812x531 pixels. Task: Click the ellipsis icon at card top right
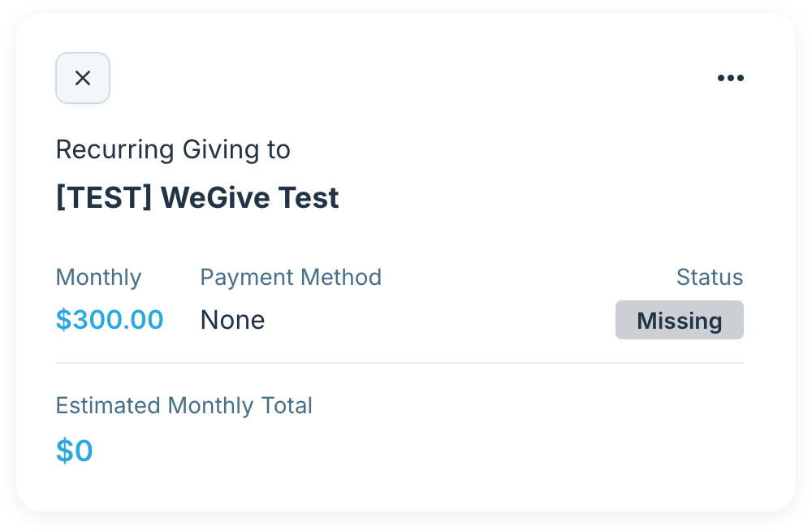pos(730,78)
